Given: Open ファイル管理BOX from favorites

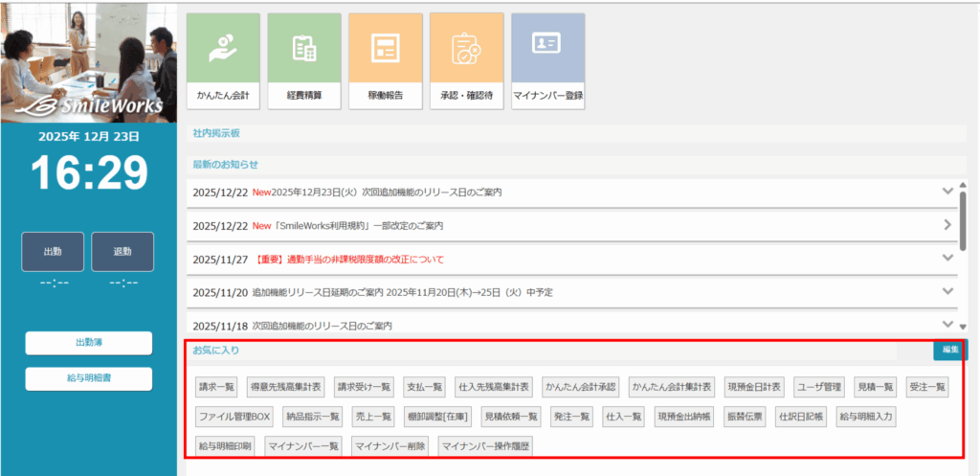Looking at the screenshot, I should pos(235,417).
